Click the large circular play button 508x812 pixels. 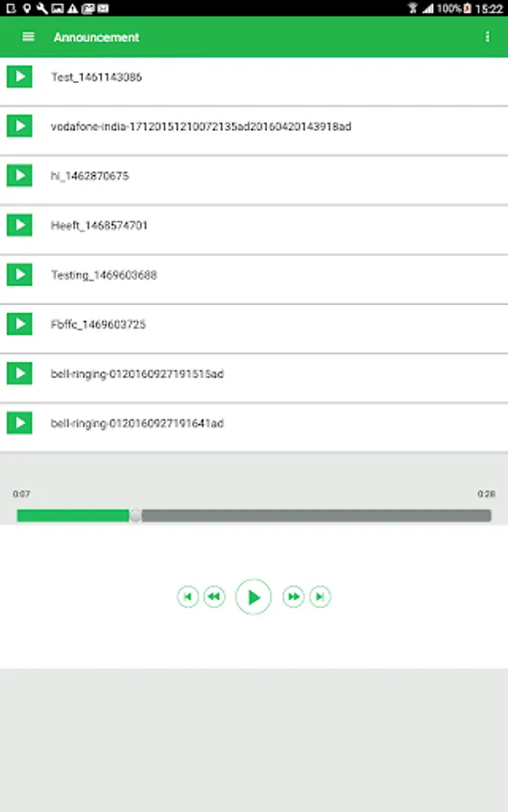pos(254,597)
